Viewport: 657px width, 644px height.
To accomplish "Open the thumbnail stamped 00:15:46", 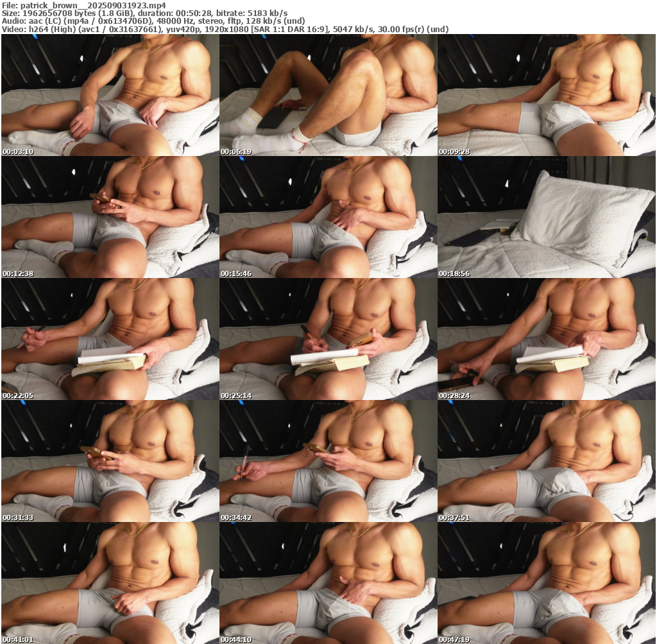I will tap(328, 217).
